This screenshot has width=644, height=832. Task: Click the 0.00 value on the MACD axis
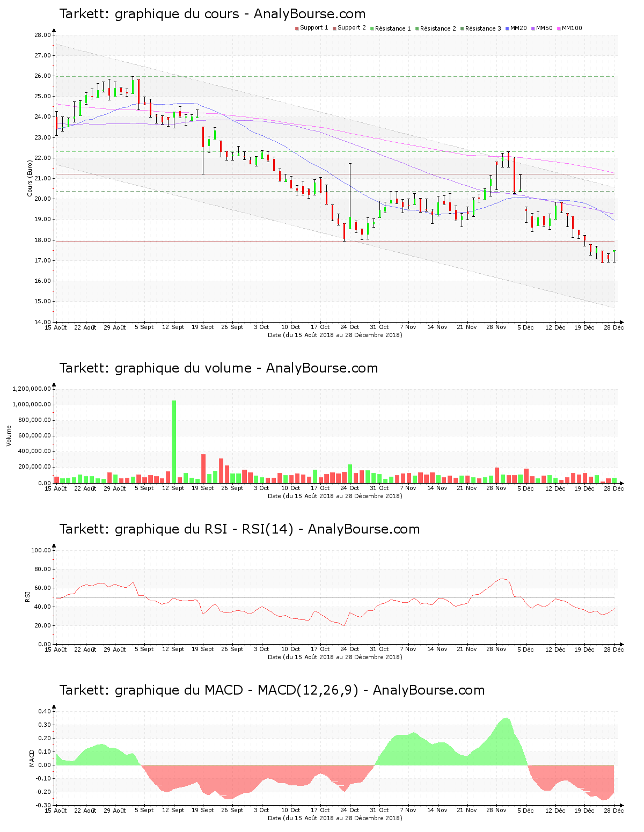45,765
